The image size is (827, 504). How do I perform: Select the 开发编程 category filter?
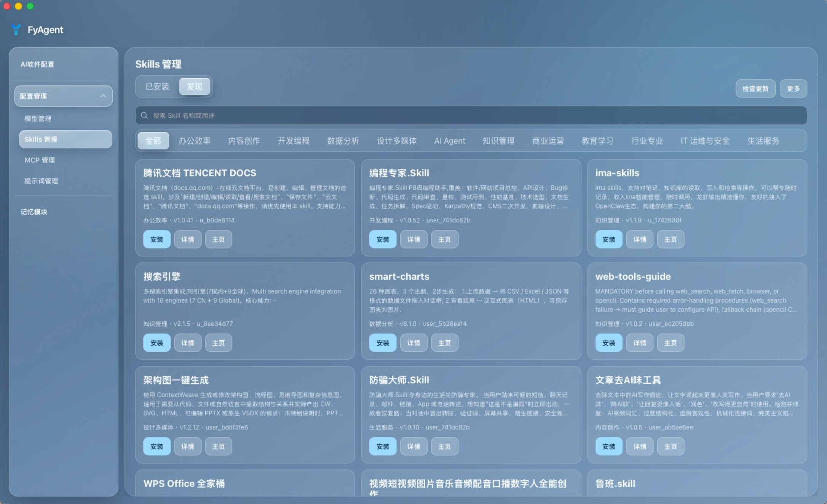point(294,141)
